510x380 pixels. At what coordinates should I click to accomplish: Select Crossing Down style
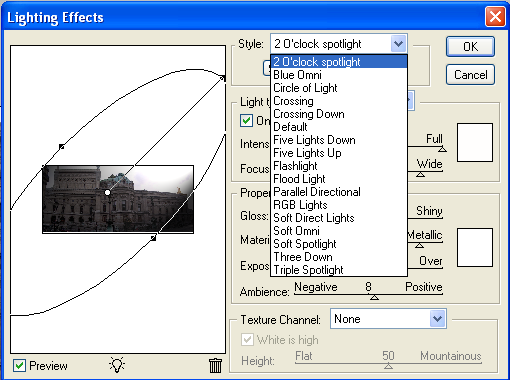339,114
